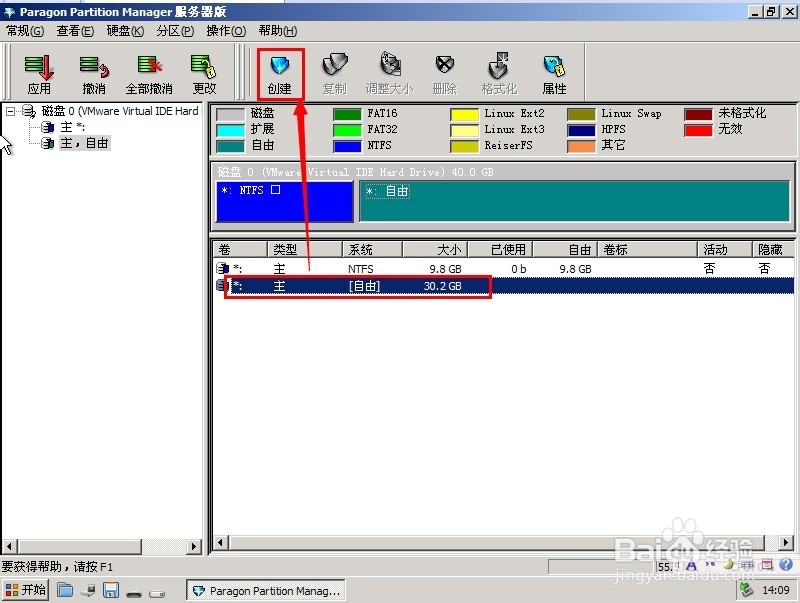Click the blue help question mark icon

tap(786, 564)
